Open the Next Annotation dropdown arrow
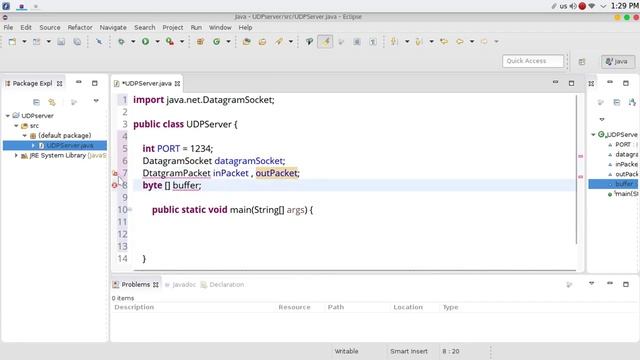The image size is (640, 360). pyautogui.click(x=407, y=42)
